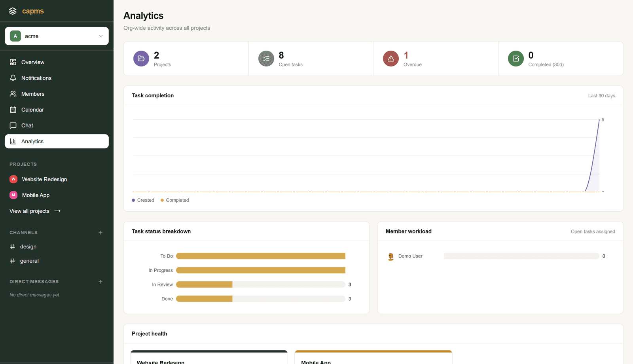This screenshot has width=633, height=364.
Task: Click the To Do status bar
Action: 261,256
